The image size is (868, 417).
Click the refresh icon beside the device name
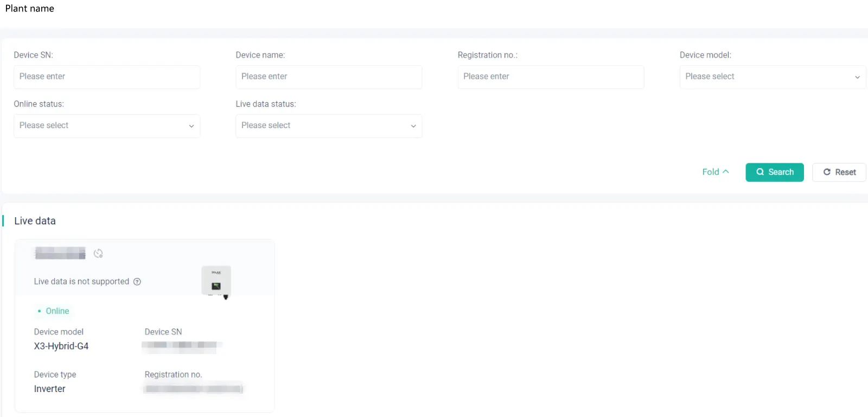(x=98, y=254)
